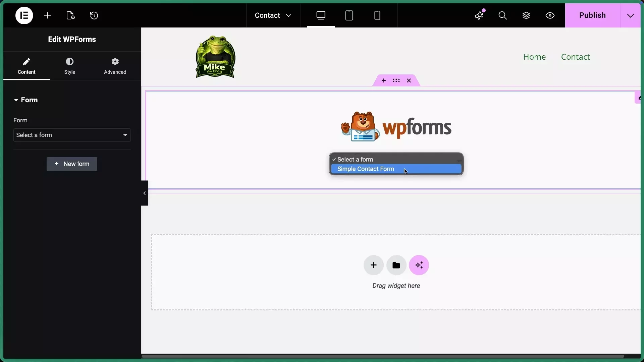Image resolution: width=644 pixels, height=362 pixels.
Task: Preview the page with the eye icon
Action: [x=550, y=15]
